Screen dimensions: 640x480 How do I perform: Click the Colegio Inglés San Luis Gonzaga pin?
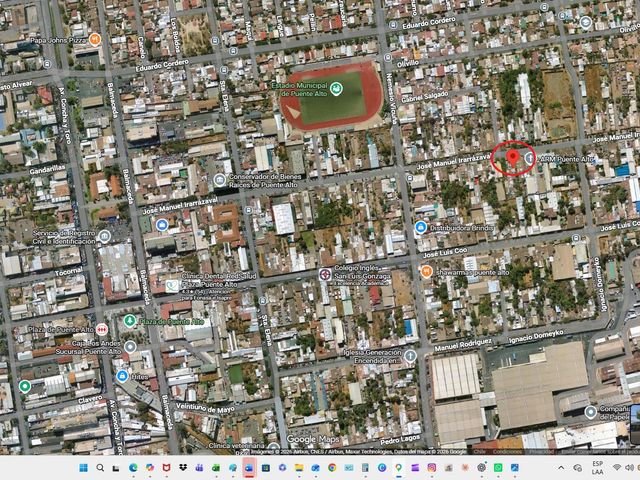(325, 274)
